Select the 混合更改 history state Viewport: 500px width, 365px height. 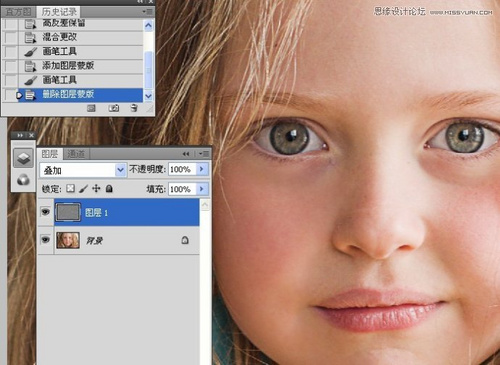[81, 38]
